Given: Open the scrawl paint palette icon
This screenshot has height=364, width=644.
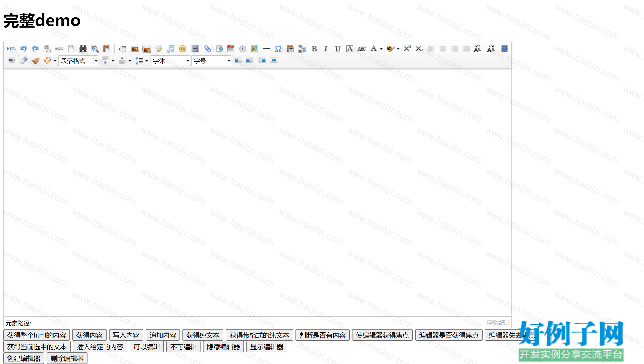Looking at the screenshot, I should (158, 49).
